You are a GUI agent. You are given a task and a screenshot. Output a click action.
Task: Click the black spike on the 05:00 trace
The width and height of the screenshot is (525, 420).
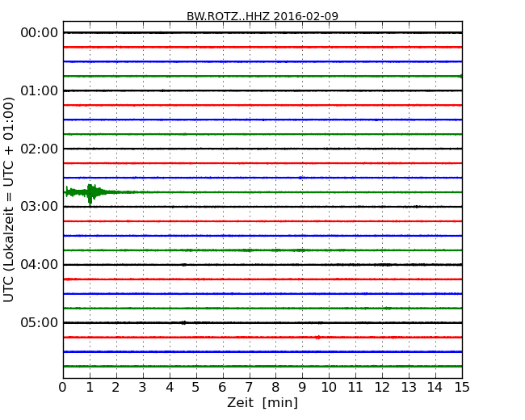coord(183,323)
